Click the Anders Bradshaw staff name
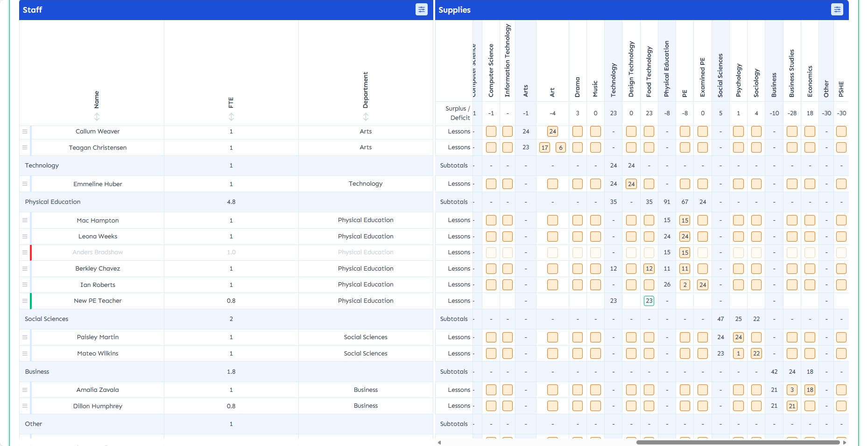Image resolution: width=868 pixels, height=446 pixels. (98, 252)
